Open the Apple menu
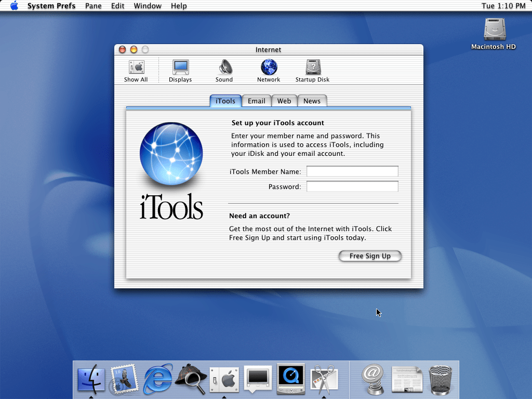 (14, 6)
